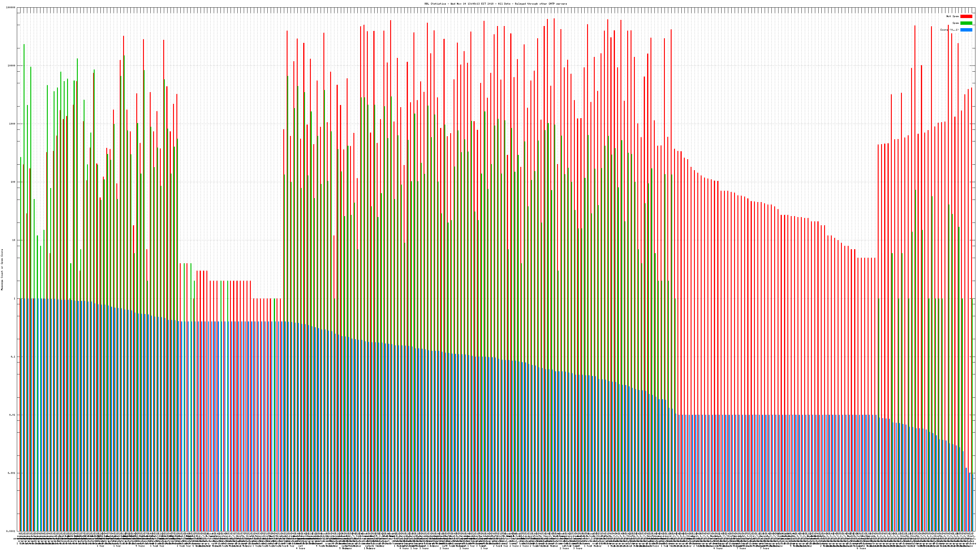Click the 0.001 y-axis tick label
The width and height of the screenshot is (980, 551).
point(12,473)
